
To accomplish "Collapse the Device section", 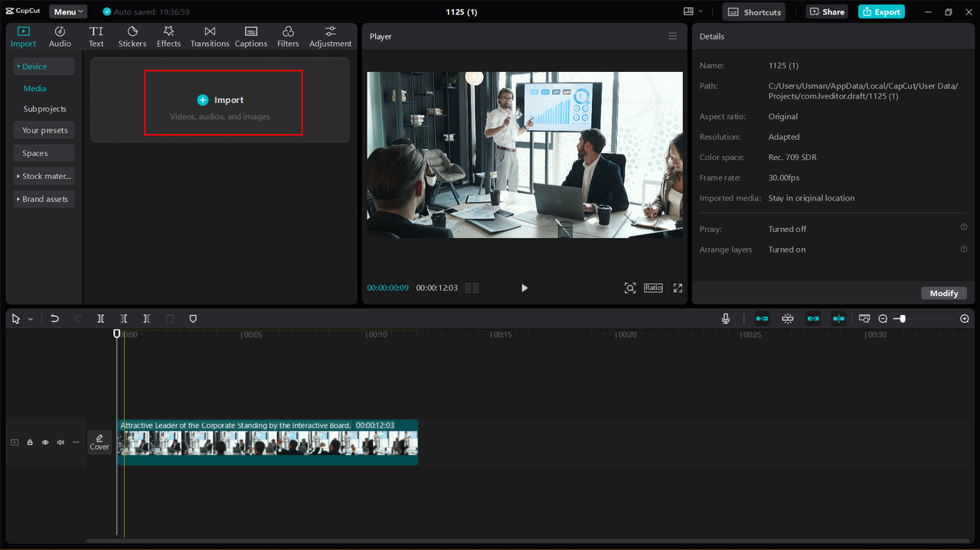I will point(44,67).
